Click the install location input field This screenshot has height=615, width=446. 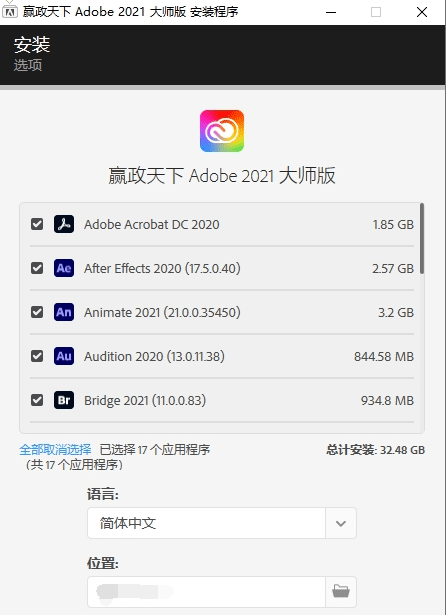(206, 591)
